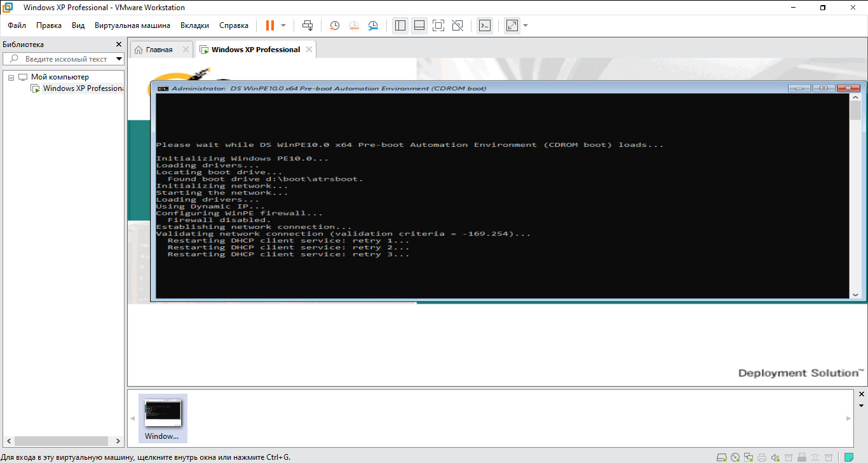Viewport: 868px width, 463px height.
Task: Enter full screen mode
Action: click(438, 25)
